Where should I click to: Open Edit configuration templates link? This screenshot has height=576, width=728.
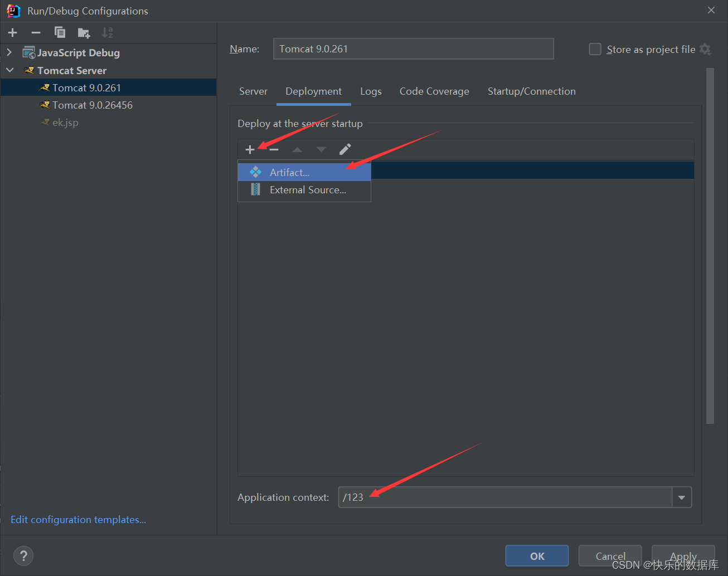click(x=78, y=520)
